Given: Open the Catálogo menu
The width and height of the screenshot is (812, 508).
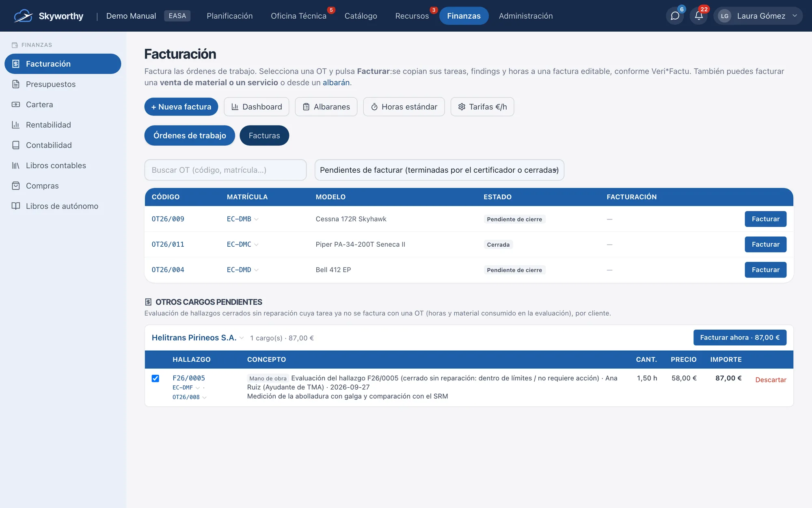Looking at the screenshot, I should tap(361, 16).
